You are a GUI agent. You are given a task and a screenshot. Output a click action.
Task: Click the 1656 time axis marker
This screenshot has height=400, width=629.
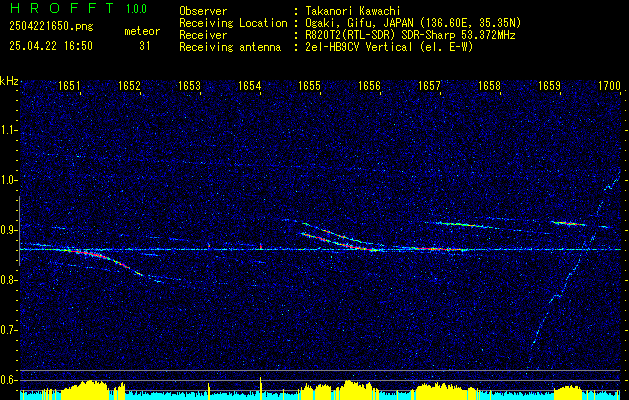(369, 85)
